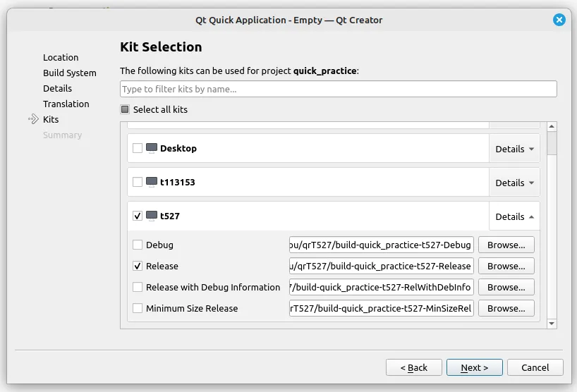Go to the Details wizard step
Viewport: 577px width, 392px height.
pos(57,88)
